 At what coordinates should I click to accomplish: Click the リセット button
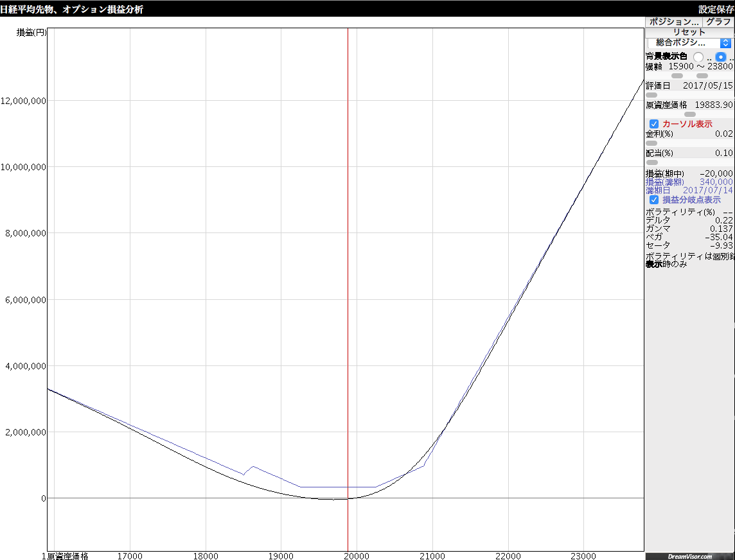(x=689, y=32)
